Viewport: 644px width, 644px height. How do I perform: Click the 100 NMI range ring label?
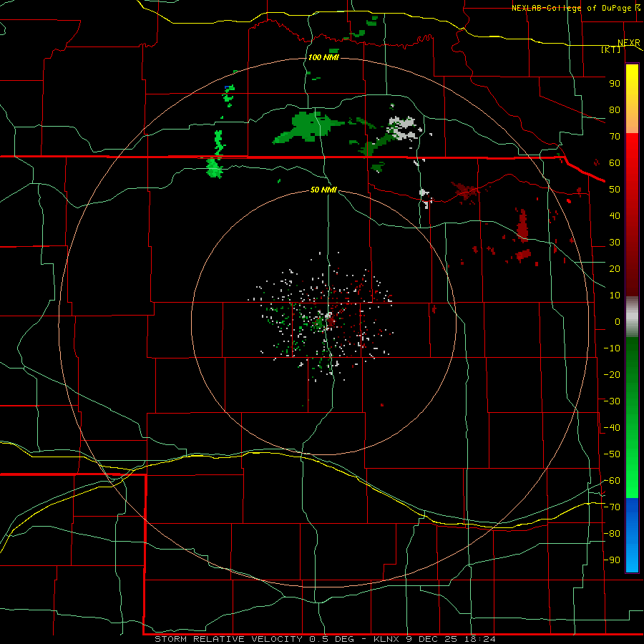(x=323, y=57)
